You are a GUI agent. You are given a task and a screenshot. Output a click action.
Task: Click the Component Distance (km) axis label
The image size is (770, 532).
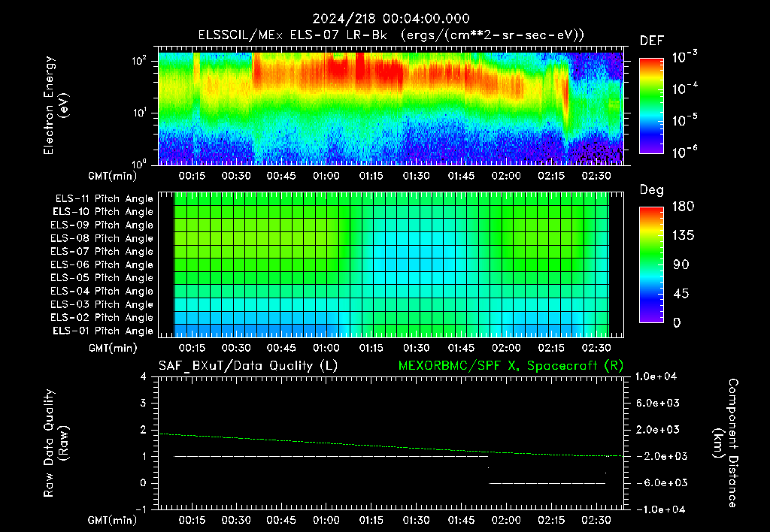point(726,443)
